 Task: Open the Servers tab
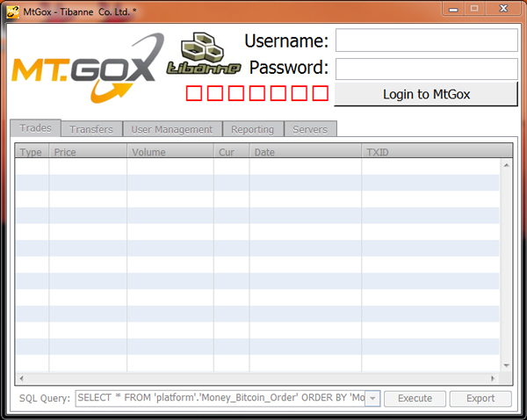click(310, 129)
